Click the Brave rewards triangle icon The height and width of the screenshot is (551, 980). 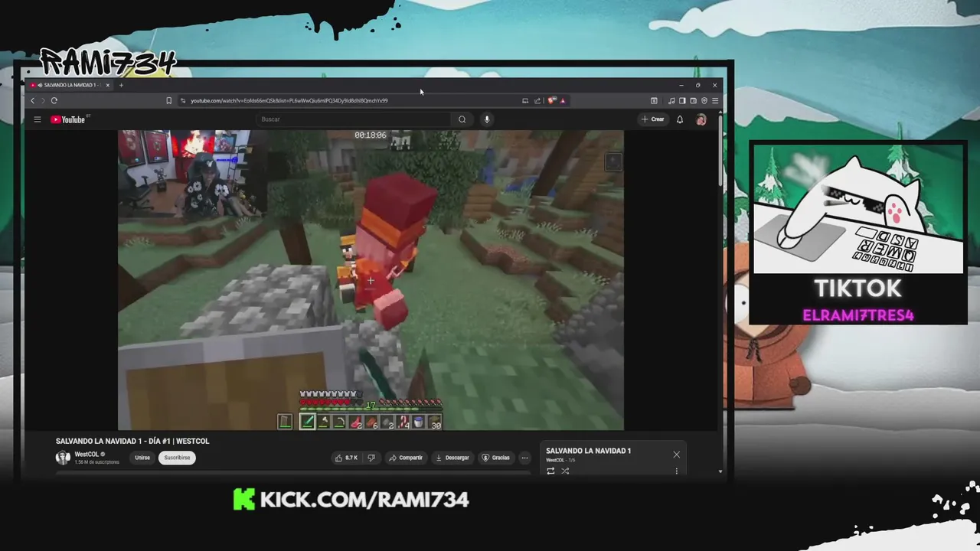click(x=563, y=100)
